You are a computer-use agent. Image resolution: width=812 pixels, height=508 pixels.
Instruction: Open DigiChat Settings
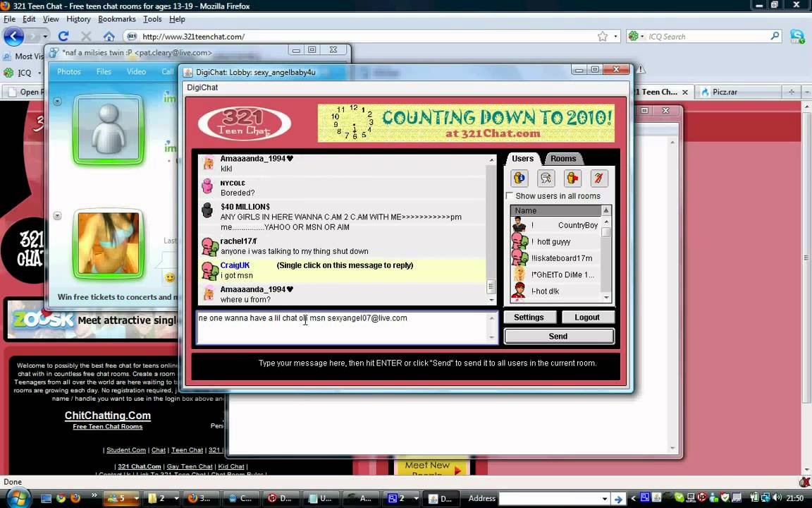[529, 317]
